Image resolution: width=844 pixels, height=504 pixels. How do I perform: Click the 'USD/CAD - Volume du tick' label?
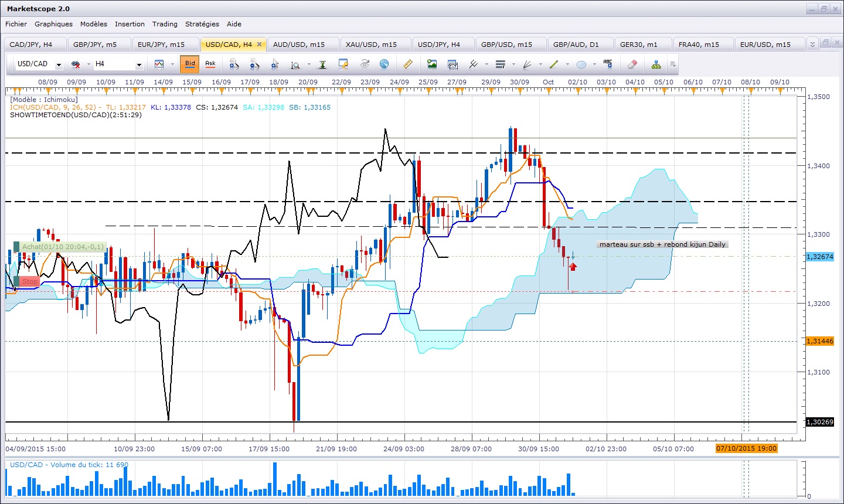point(69,465)
